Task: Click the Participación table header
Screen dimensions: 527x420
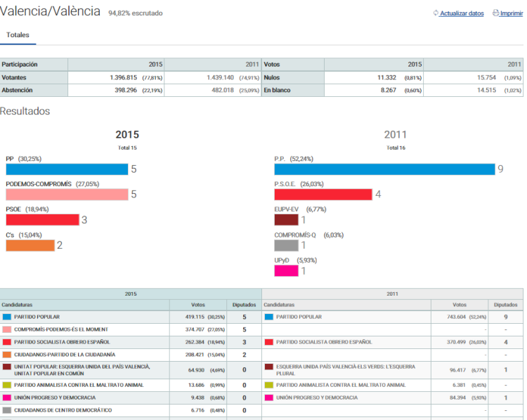Action: click(x=20, y=64)
